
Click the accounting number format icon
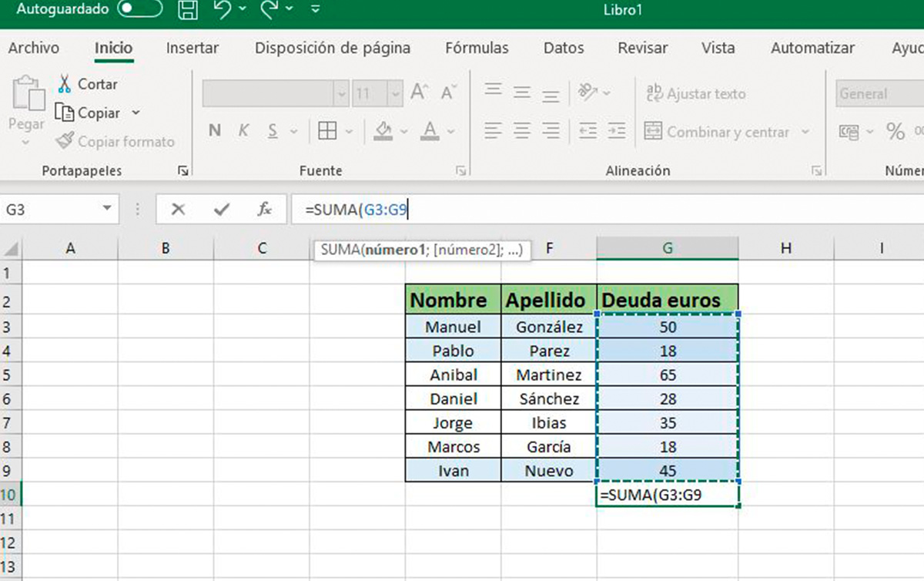click(x=849, y=132)
